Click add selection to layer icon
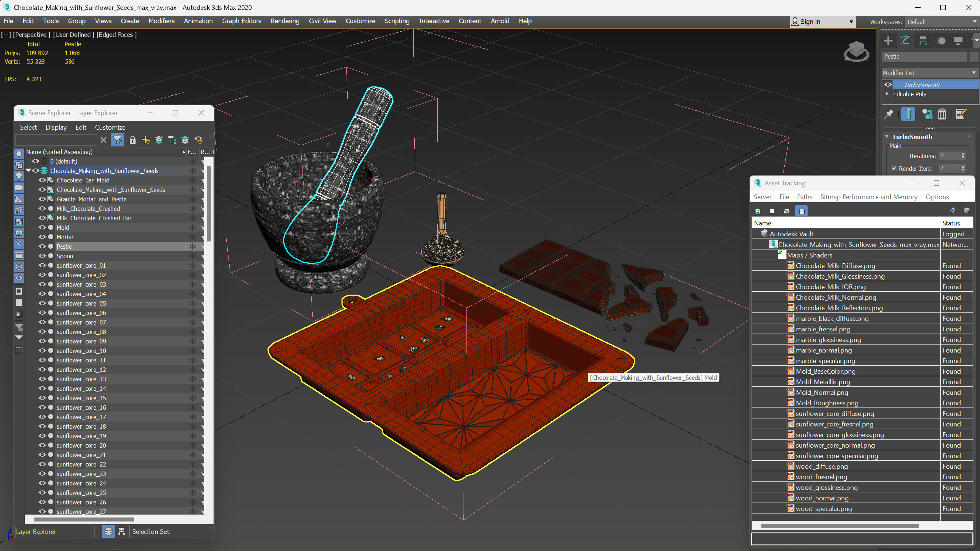Image resolution: width=980 pixels, height=551 pixels. (x=159, y=140)
